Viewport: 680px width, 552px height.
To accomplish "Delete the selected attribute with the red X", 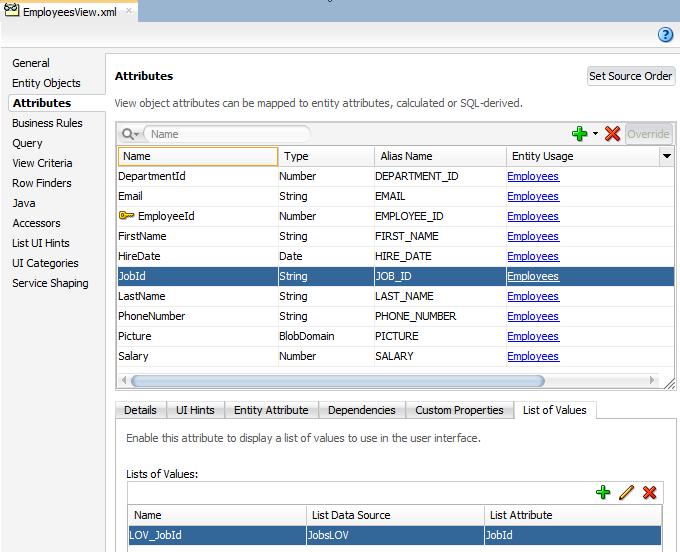I will 612,134.
